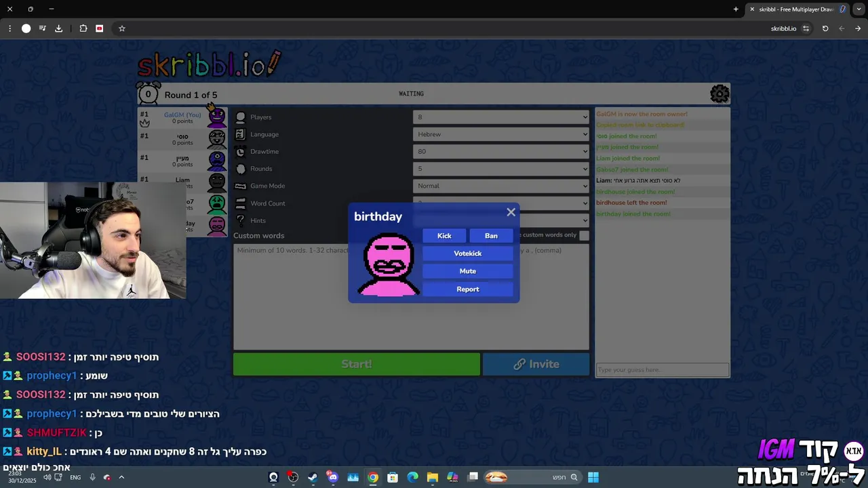Click the Word Count setting icon
This screenshot has height=488, width=868.
click(240, 203)
